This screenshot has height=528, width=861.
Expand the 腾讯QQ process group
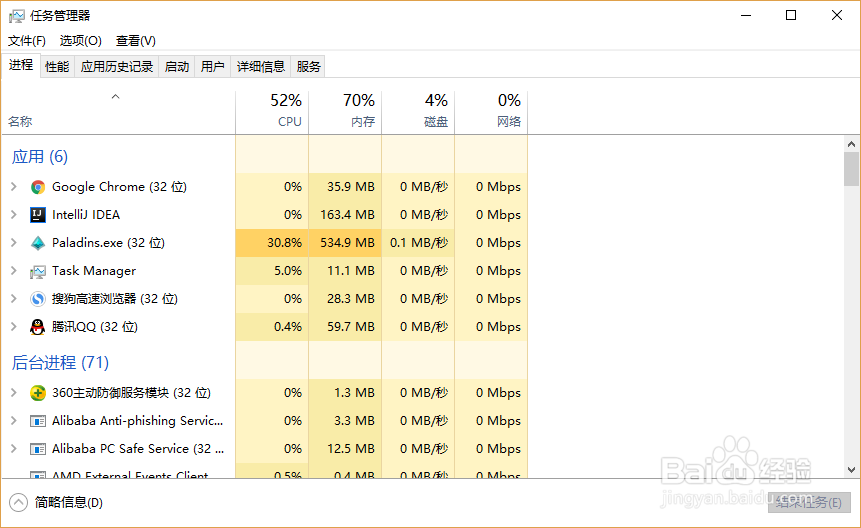pos(14,327)
